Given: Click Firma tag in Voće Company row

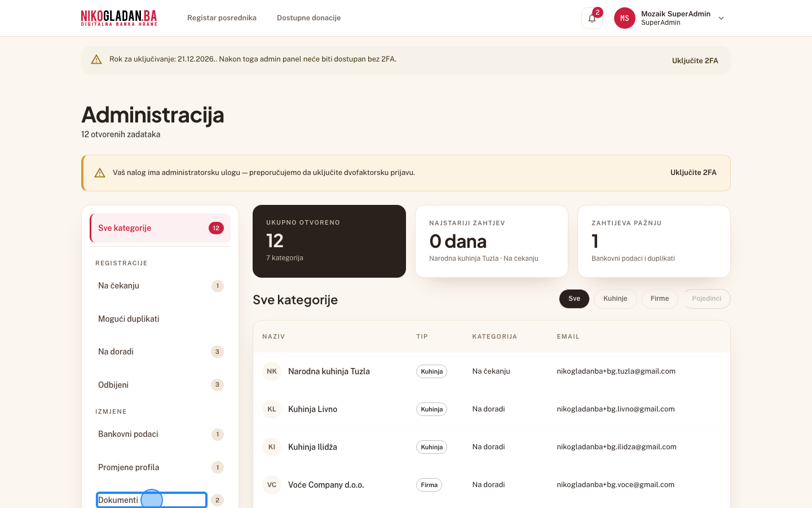Looking at the screenshot, I should [x=429, y=485].
